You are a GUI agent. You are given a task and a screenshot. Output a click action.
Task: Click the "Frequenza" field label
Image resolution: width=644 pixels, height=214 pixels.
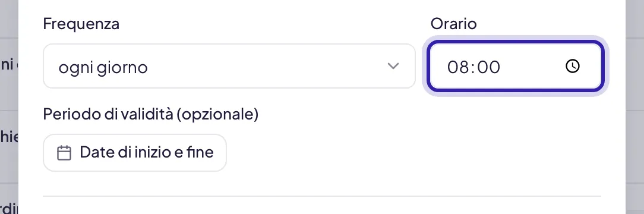coord(81,24)
